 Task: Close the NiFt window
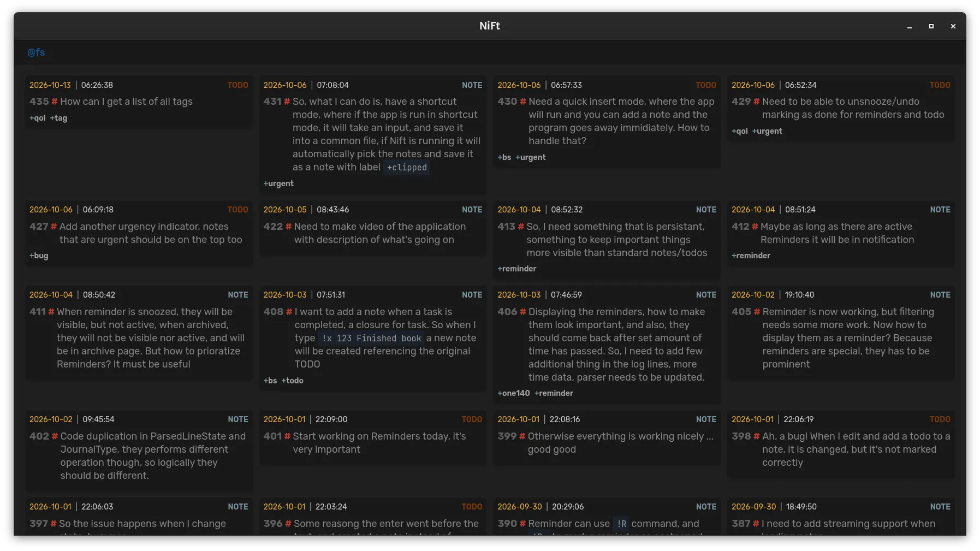click(953, 26)
